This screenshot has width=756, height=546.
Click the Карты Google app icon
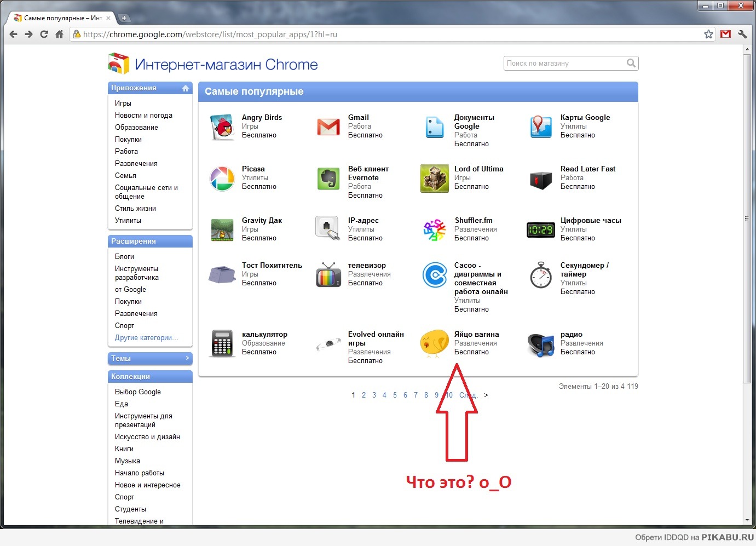[540, 127]
